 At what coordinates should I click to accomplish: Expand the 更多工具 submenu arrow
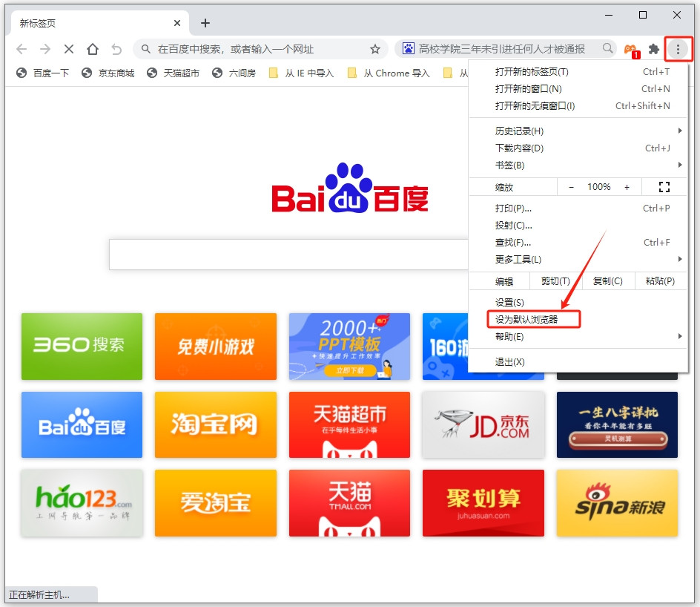click(680, 260)
